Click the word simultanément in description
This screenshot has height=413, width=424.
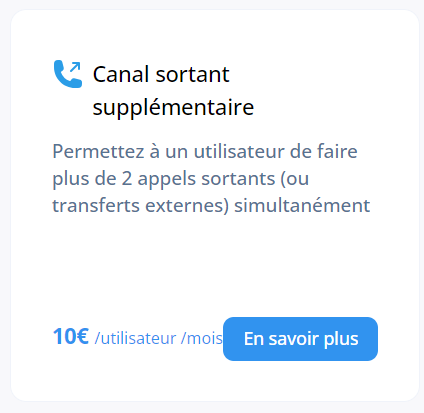point(302,205)
